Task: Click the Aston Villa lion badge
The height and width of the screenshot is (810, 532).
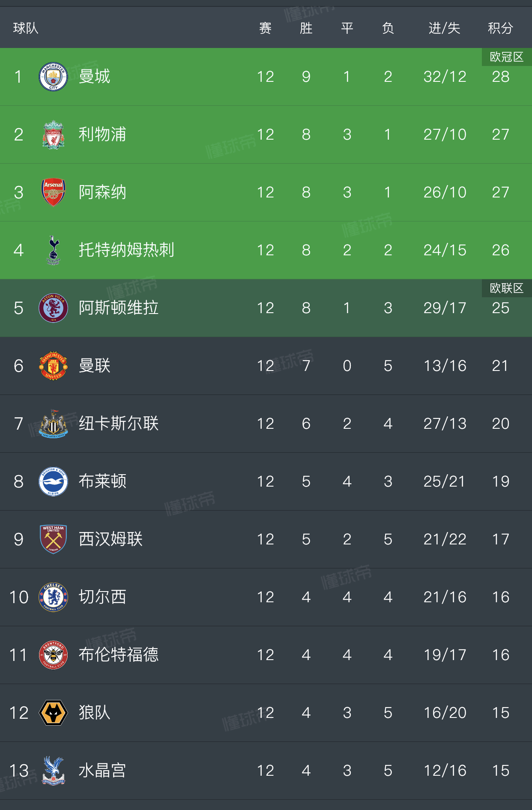Action: [53, 308]
